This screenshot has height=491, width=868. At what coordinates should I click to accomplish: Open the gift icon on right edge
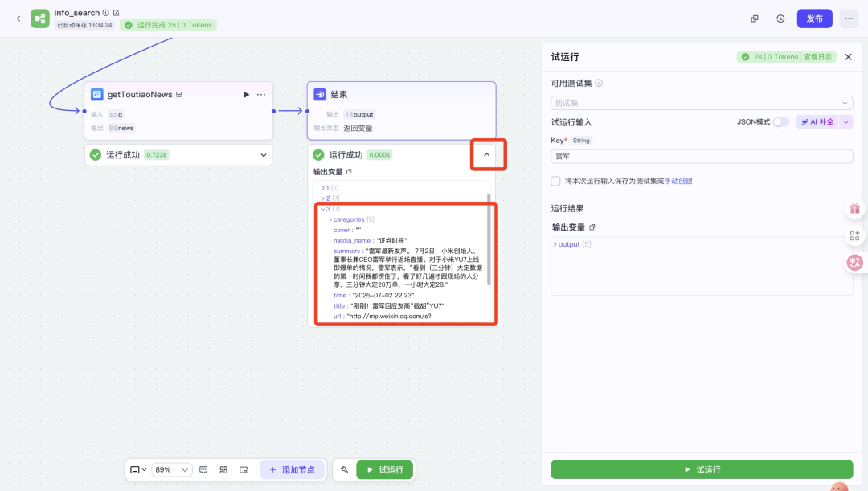click(854, 208)
